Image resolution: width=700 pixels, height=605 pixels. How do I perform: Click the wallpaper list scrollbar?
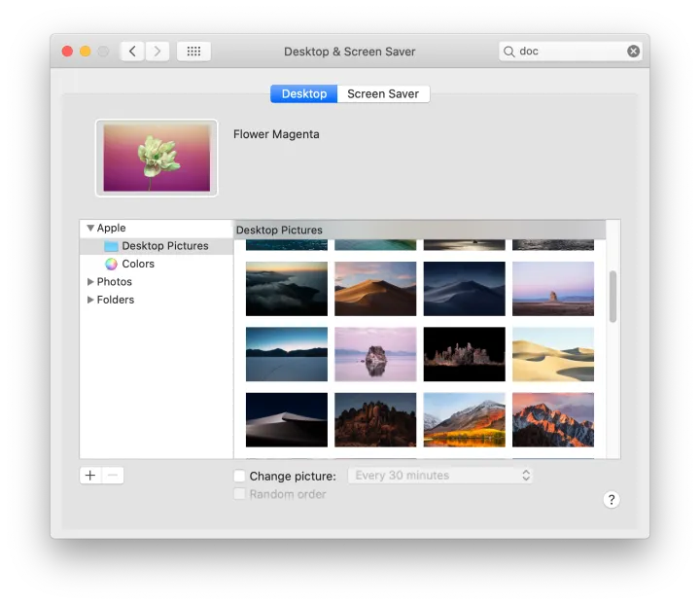612,297
